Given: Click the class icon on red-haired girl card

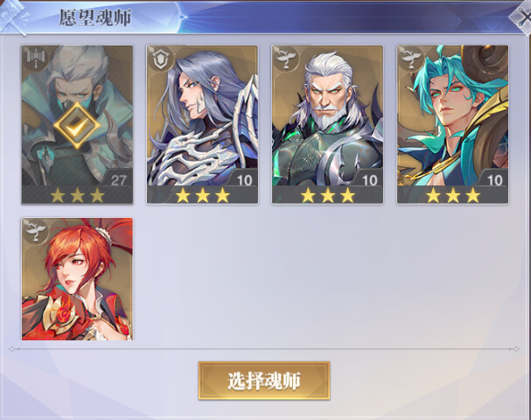Looking at the screenshot, I should (x=35, y=231).
